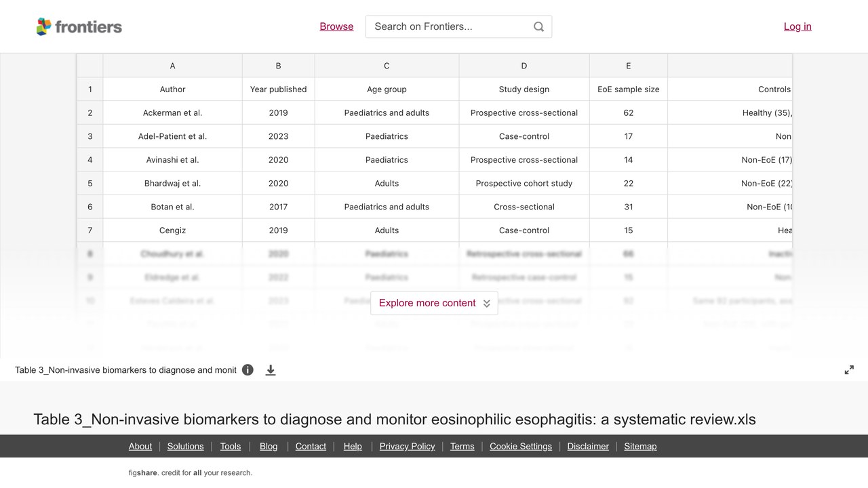This screenshot has width=868, height=488.
Task: Click the 'Adel-Patient et al.' cell
Action: 172,136
